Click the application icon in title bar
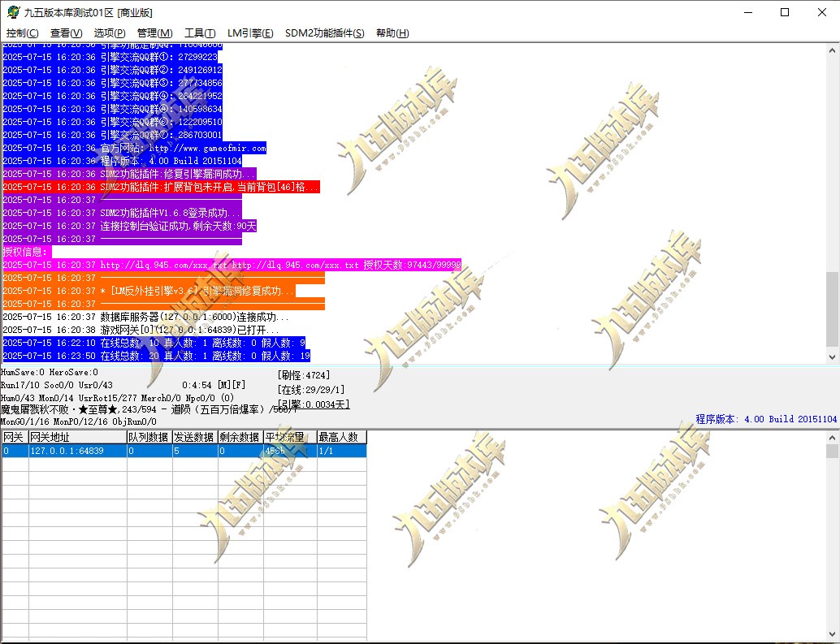840x644 pixels. tap(12, 12)
